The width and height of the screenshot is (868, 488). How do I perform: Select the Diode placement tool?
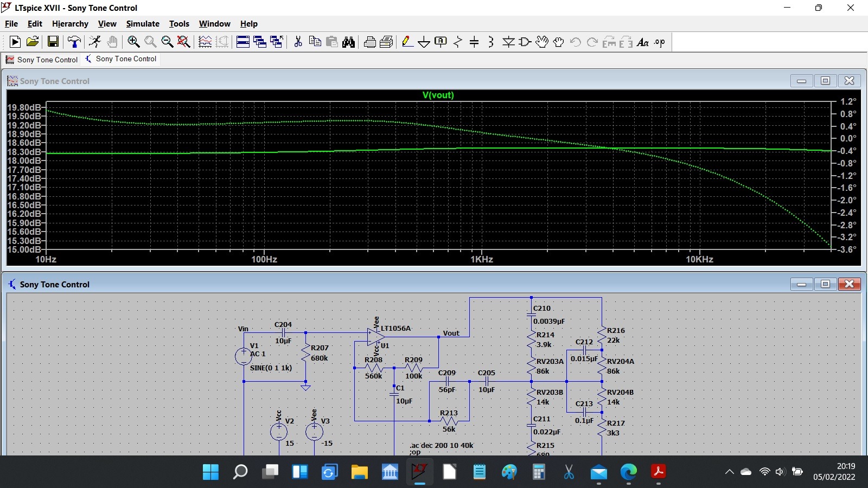(508, 42)
